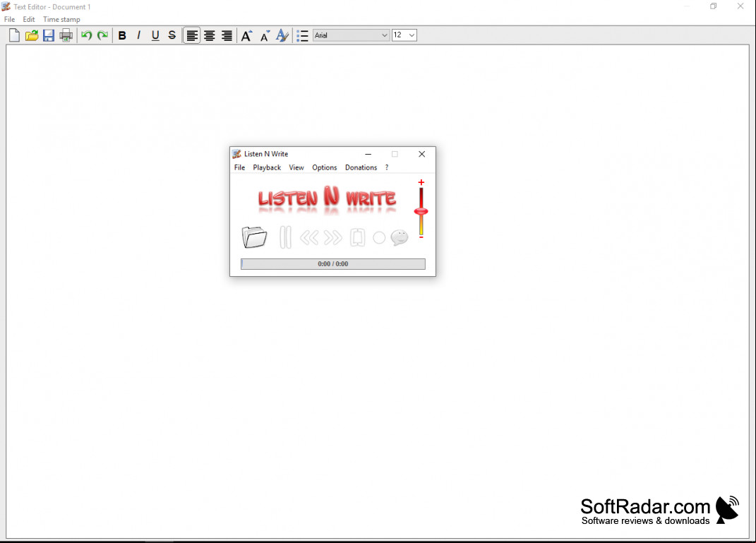Start recording with the circle button
756x543 pixels.
tap(380, 237)
